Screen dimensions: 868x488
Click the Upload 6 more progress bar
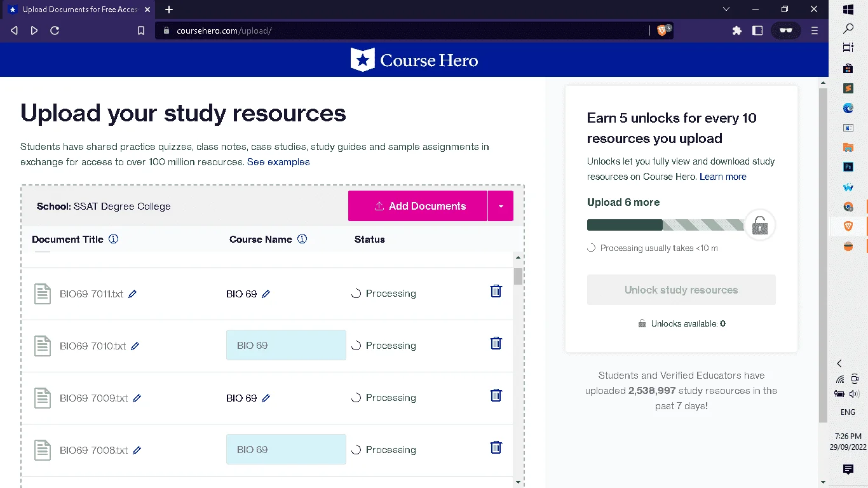665,225
